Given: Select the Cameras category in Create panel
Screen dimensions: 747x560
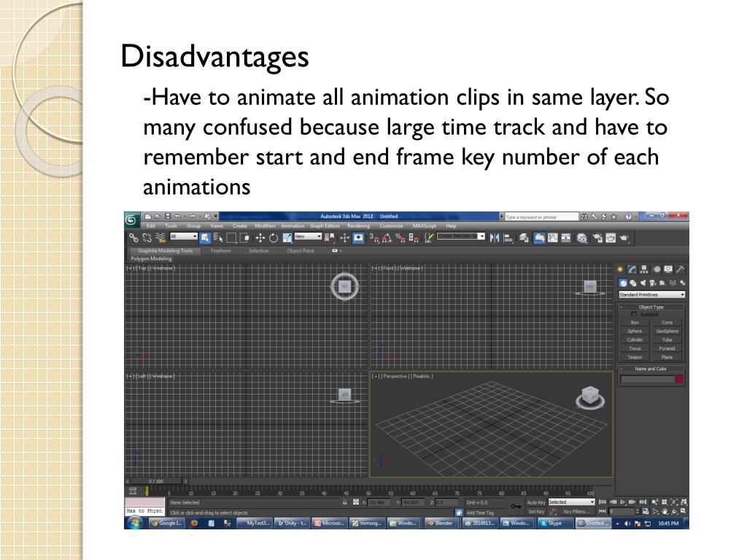Looking at the screenshot, I should point(653,283).
